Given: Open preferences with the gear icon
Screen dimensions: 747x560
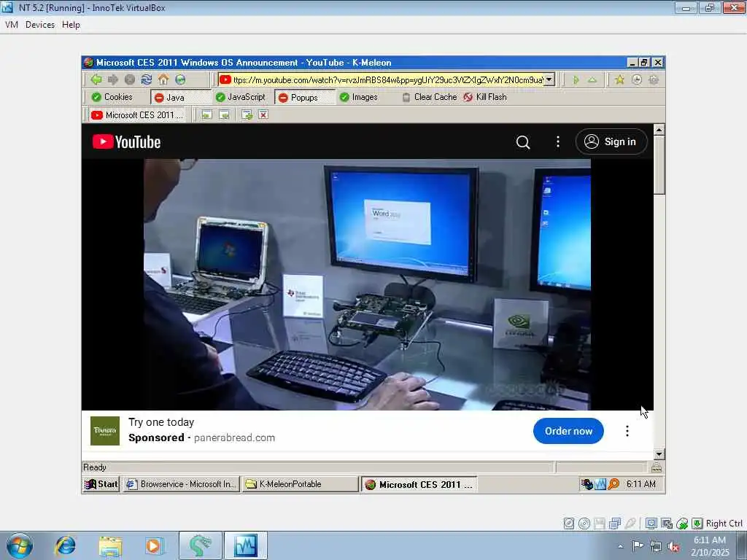Looking at the screenshot, I should tap(654, 80).
